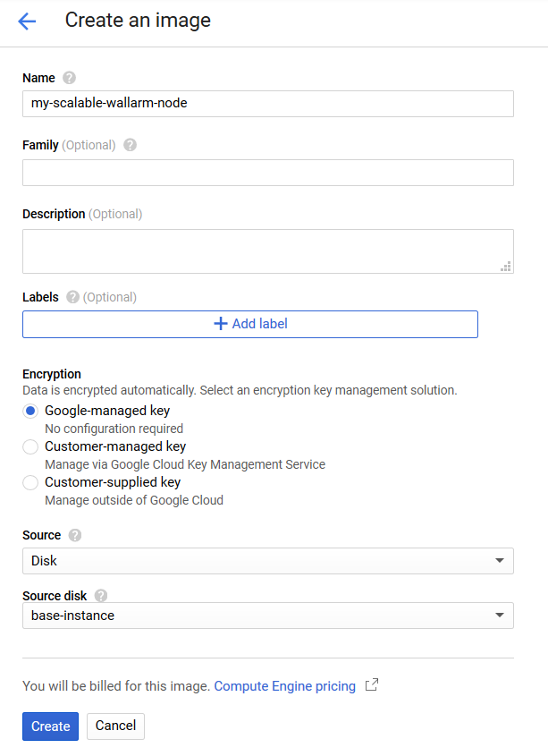Image resolution: width=548 pixels, height=756 pixels.
Task: Click into the empty Family input field
Action: point(267,173)
